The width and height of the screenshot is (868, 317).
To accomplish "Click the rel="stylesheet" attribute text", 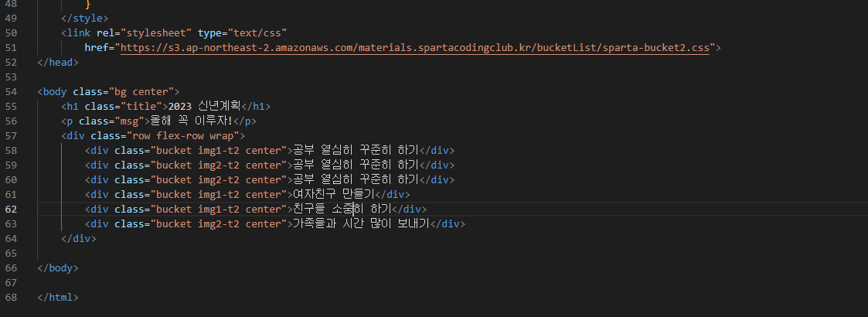I will [145, 33].
